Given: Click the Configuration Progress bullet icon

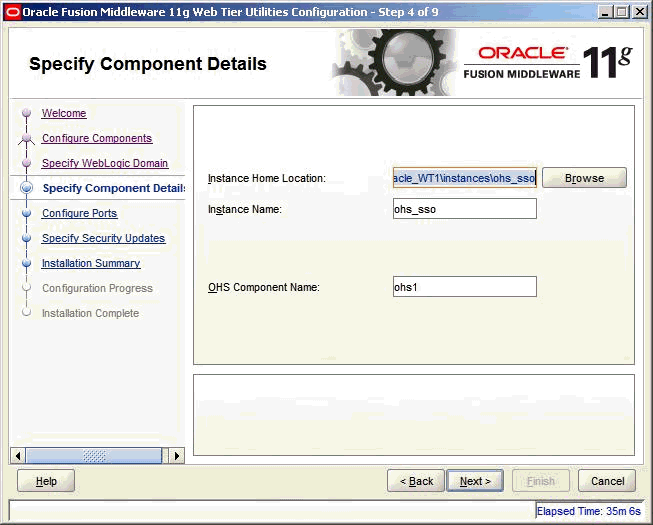Looking at the screenshot, I should click(x=27, y=287).
